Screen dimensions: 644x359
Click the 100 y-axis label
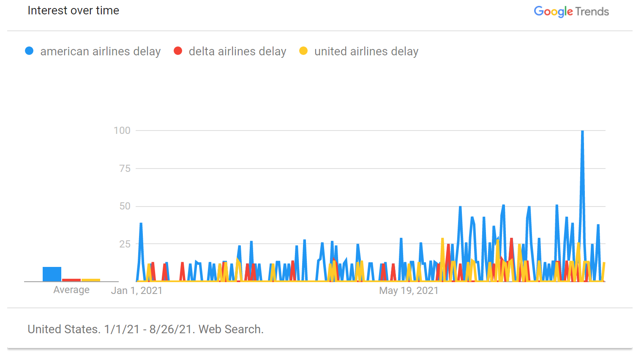click(x=122, y=131)
